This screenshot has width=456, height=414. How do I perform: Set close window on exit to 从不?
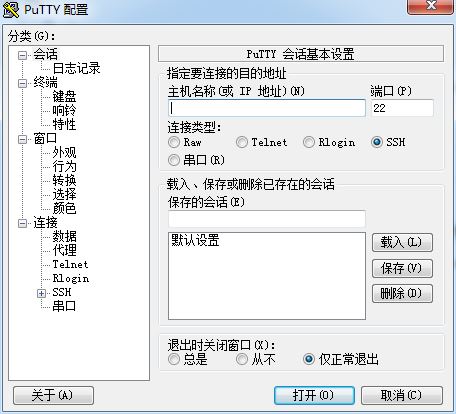(x=242, y=359)
